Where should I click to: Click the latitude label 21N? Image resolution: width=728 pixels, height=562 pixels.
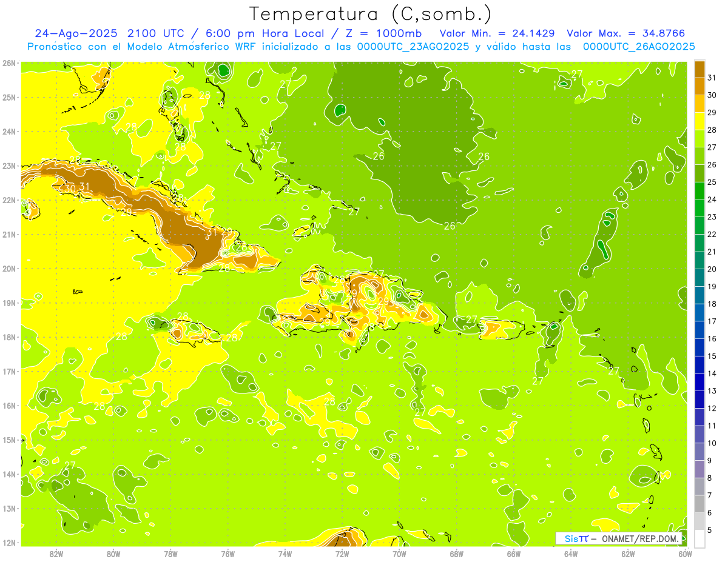coord(9,234)
